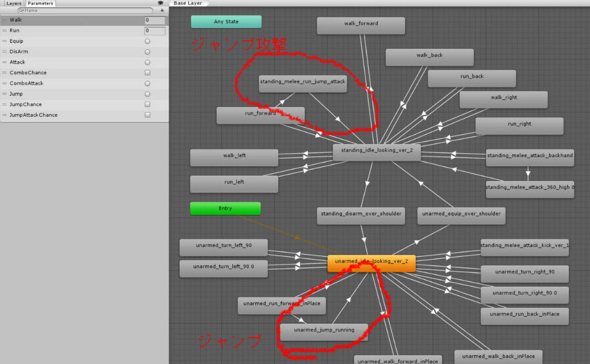Select the Any State node
The height and width of the screenshot is (364, 590).
226,22
